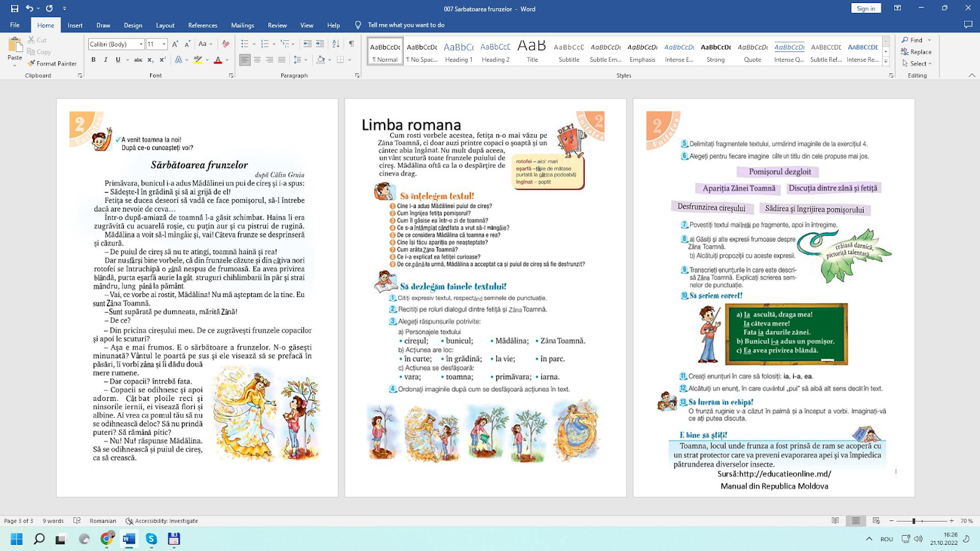Apply the Heading 1 style
The image size is (980, 551).
(459, 51)
